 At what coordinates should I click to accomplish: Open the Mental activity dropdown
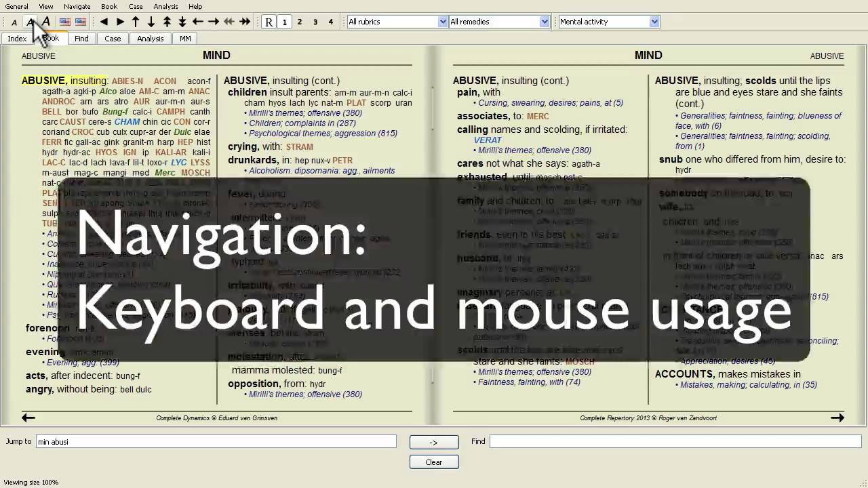click(x=609, y=22)
